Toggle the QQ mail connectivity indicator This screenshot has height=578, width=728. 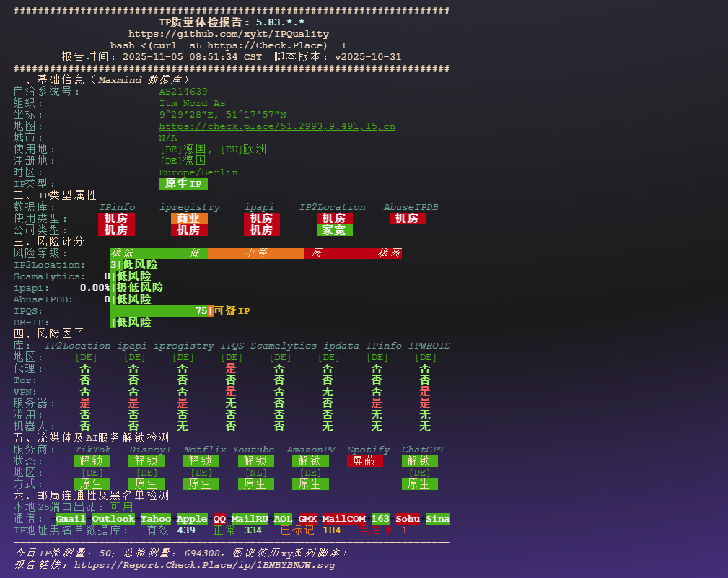220,518
